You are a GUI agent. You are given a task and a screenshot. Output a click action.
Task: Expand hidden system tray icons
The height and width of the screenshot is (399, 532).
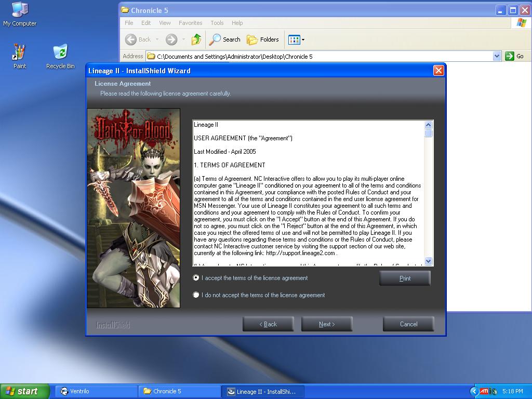tap(474, 391)
